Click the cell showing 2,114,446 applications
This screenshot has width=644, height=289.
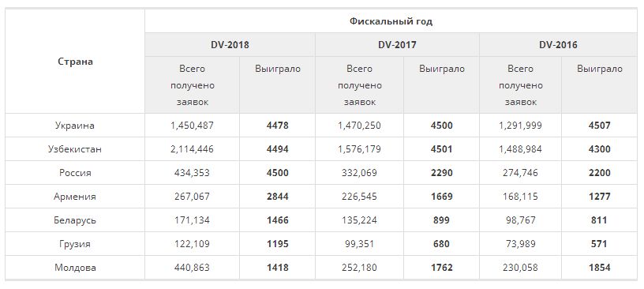coord(193,148)
